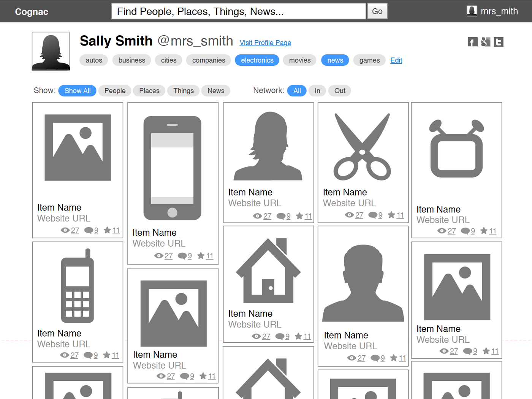Click Item Name on the man silhouette card
This screenshot has width=532, height=399.
pos(346,335)
